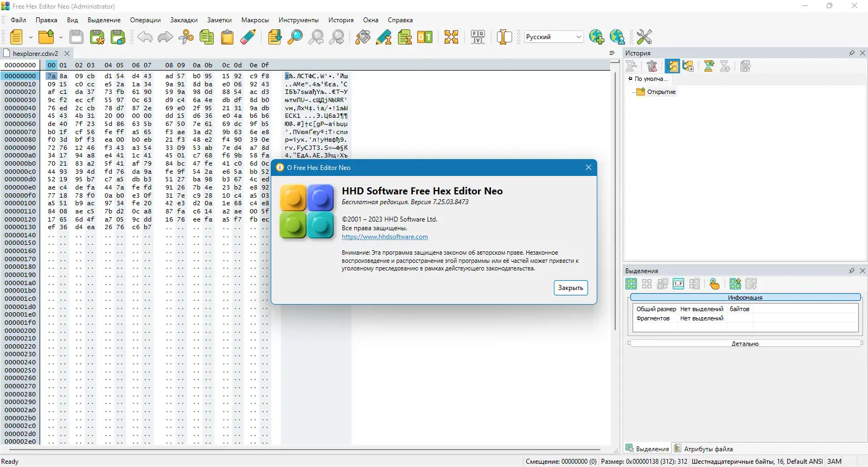Select the По умолча... history branch tab
This screenshot has height=467, width=868.
point(648,79)
